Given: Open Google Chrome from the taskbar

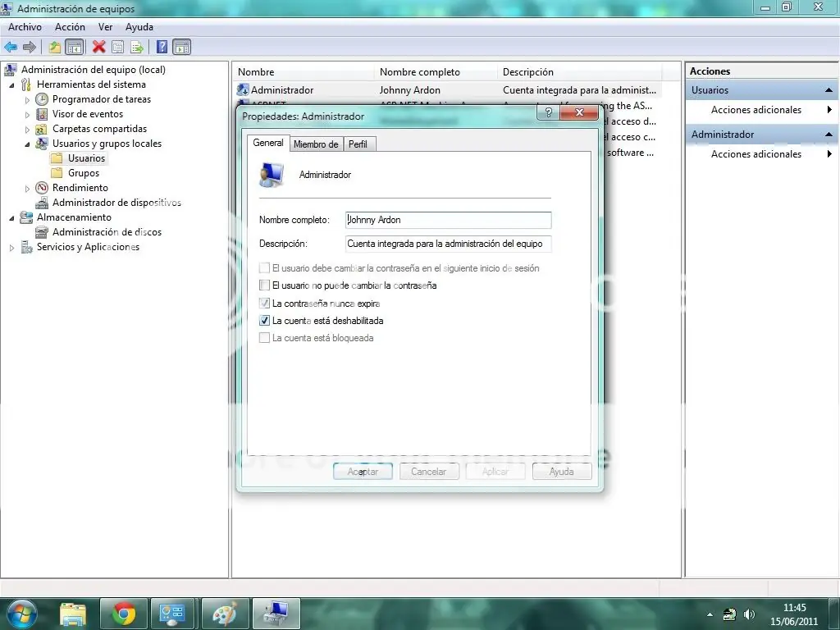Looking at the screenshot, I should click(124, 613).
